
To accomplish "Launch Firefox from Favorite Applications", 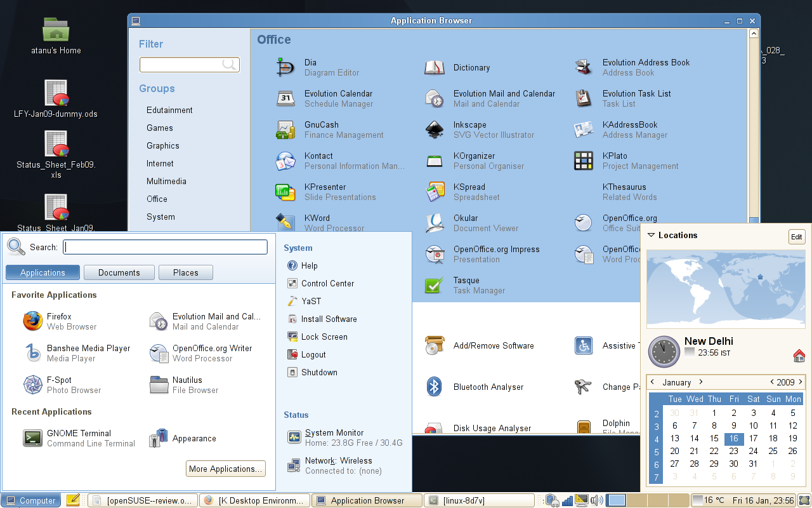I will point(33,321).
